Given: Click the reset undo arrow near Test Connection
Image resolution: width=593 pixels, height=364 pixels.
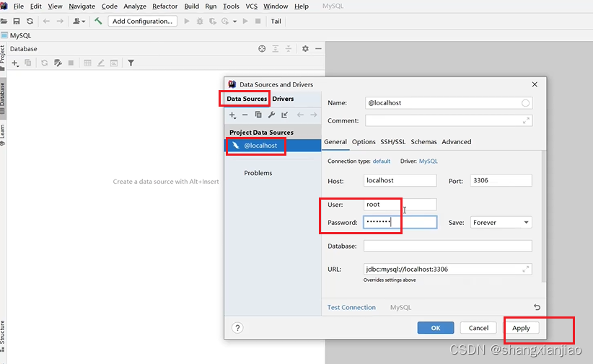Looking at the screenshot, I should tap(537, 307).
